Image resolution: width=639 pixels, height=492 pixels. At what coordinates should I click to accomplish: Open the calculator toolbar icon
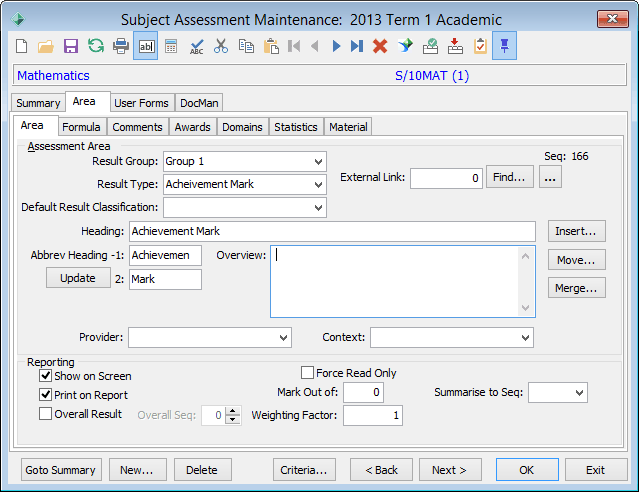pyautogui.click(x=171, y=46)
